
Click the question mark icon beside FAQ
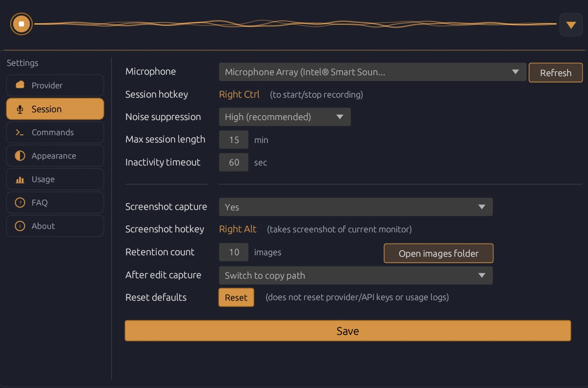pyautogui.click(x=20, y=203)
